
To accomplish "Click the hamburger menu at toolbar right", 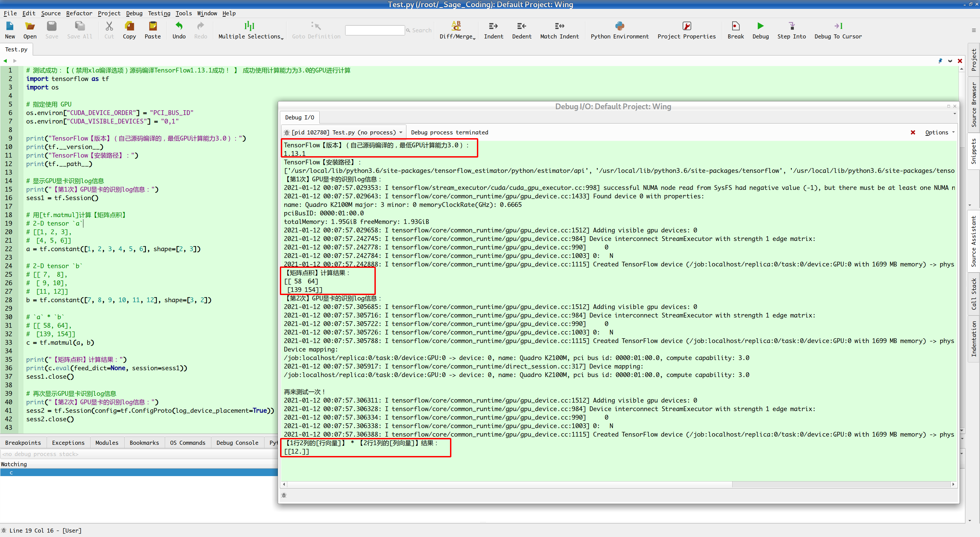I will pos(974,30).
